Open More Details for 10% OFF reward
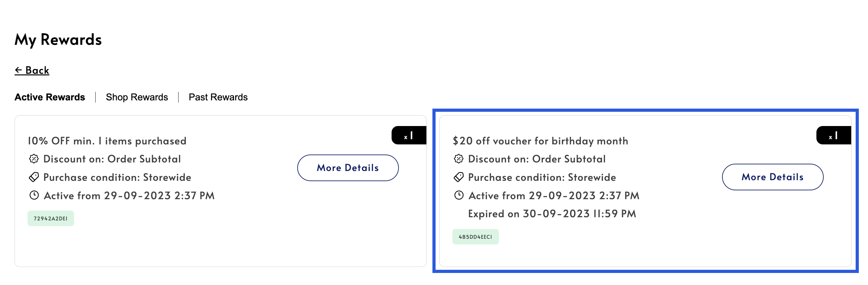Image resolution: width=868 pixels, height=285 pixels. (x=348, y=168)
